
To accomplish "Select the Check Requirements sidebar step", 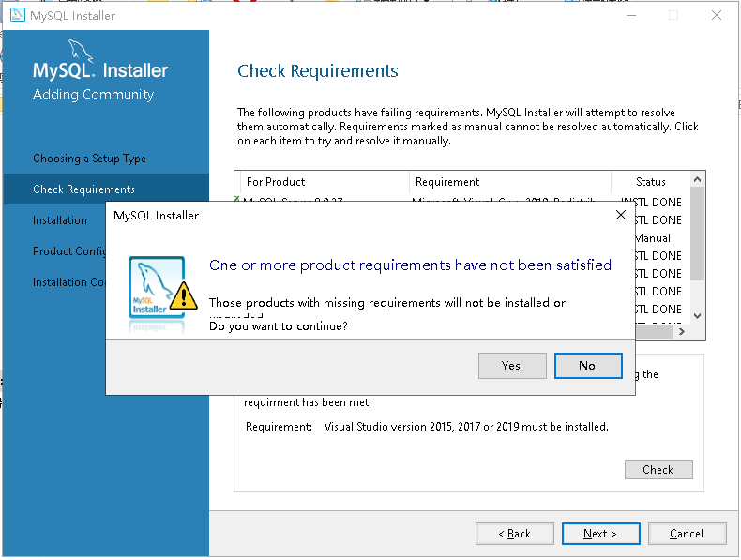I will pyautogui.click(x=106, y=189).
